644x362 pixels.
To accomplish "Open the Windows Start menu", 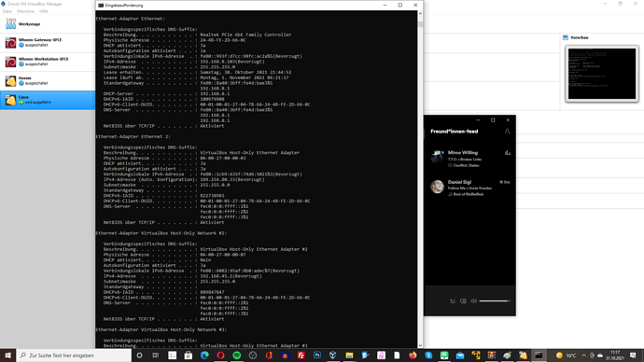I will point(7,355).
